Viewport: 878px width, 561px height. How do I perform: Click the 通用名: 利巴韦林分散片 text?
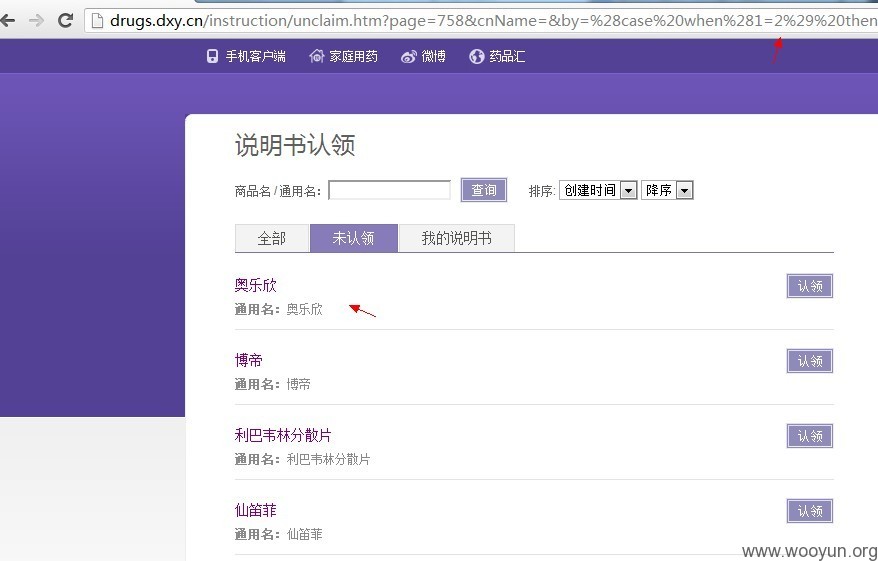pyautogui.click(x=302, y=460)
